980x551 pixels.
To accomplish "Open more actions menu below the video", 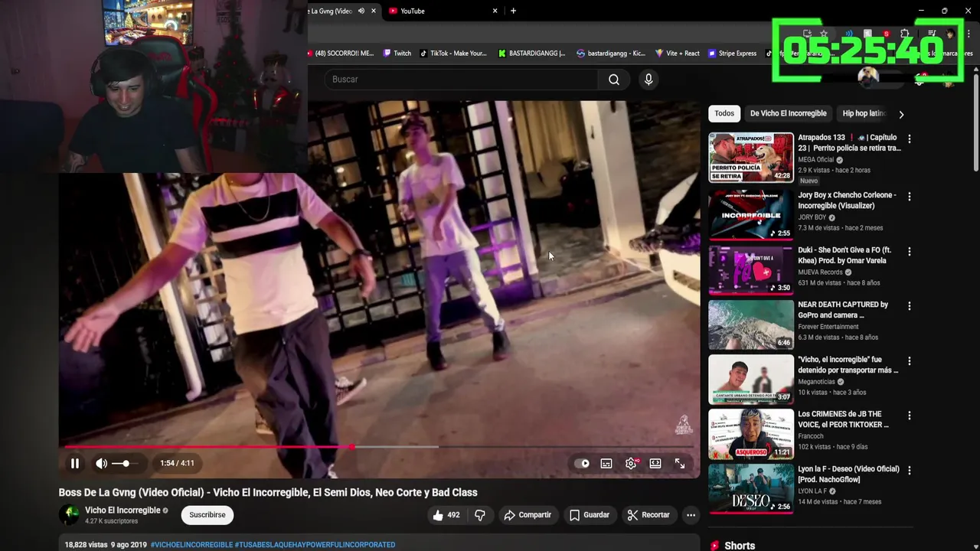I will [x=691, y=515].
